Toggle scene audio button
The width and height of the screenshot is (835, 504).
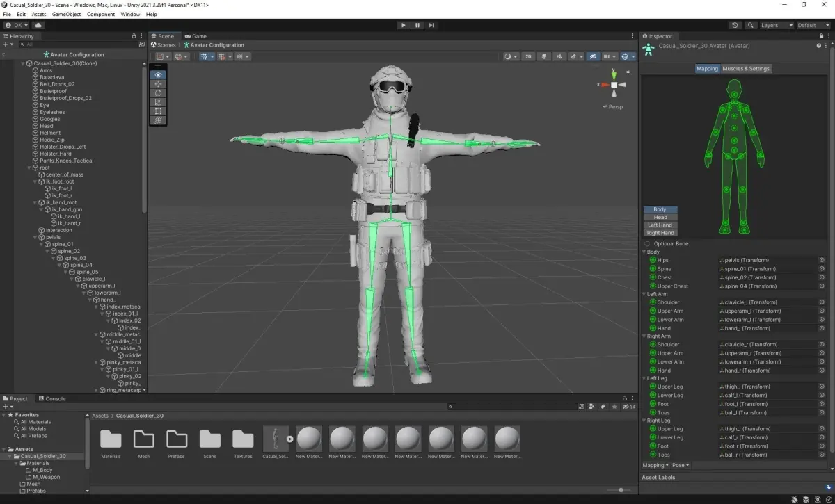(561, 56)
